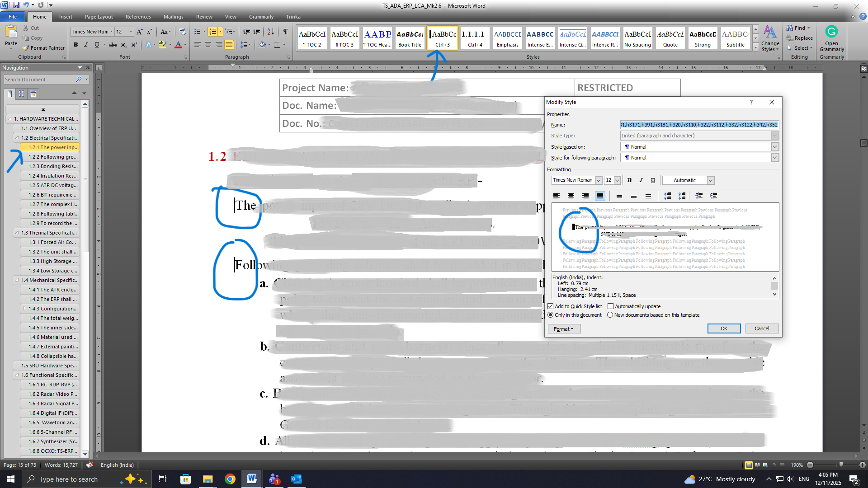This screenshot has width=868, height=488.
Task: Open the References ribbon tab
Action: (138, 17)
